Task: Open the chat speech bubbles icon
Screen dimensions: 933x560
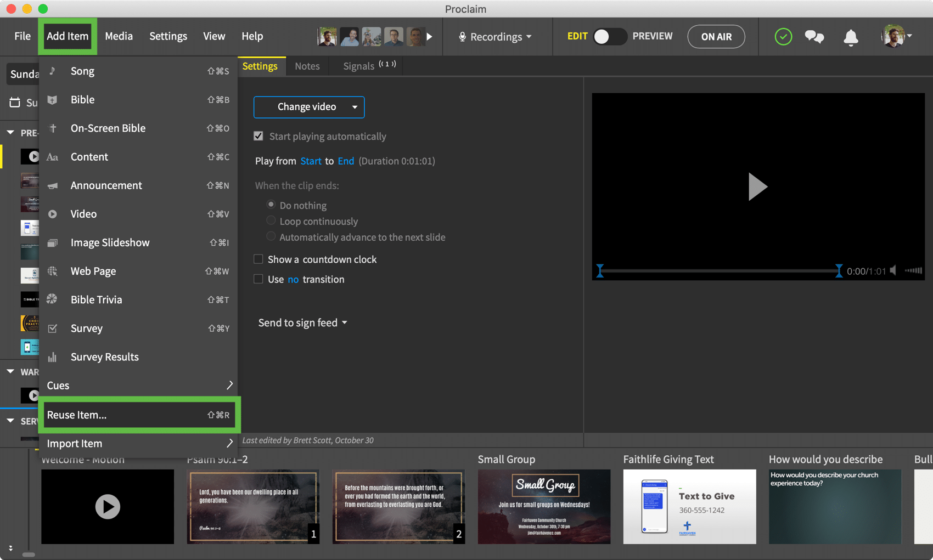Action: coord(814,37)
